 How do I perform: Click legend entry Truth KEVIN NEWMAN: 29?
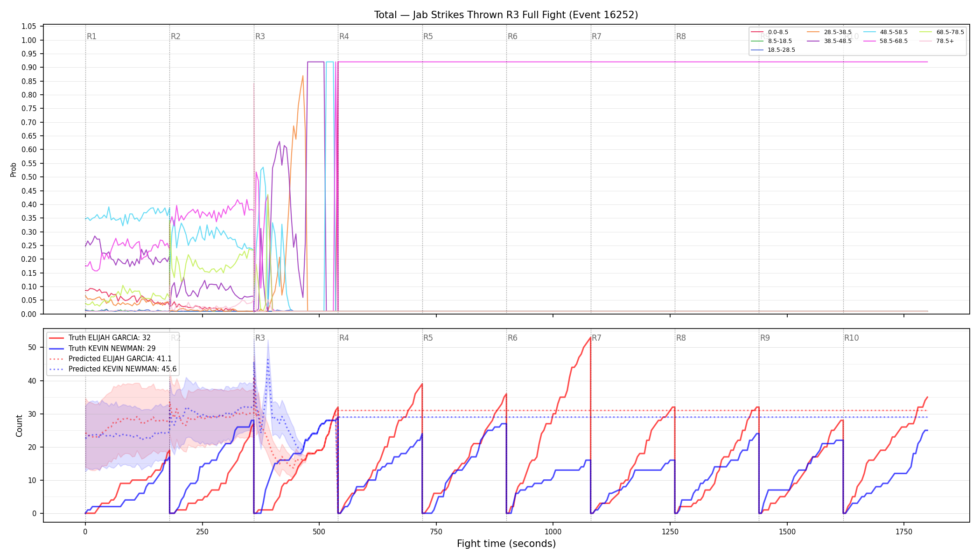pos(102,348)
